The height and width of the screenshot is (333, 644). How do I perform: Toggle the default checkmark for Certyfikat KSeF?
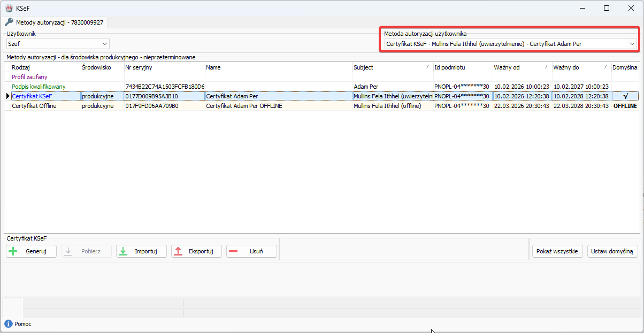pos(625,96)
